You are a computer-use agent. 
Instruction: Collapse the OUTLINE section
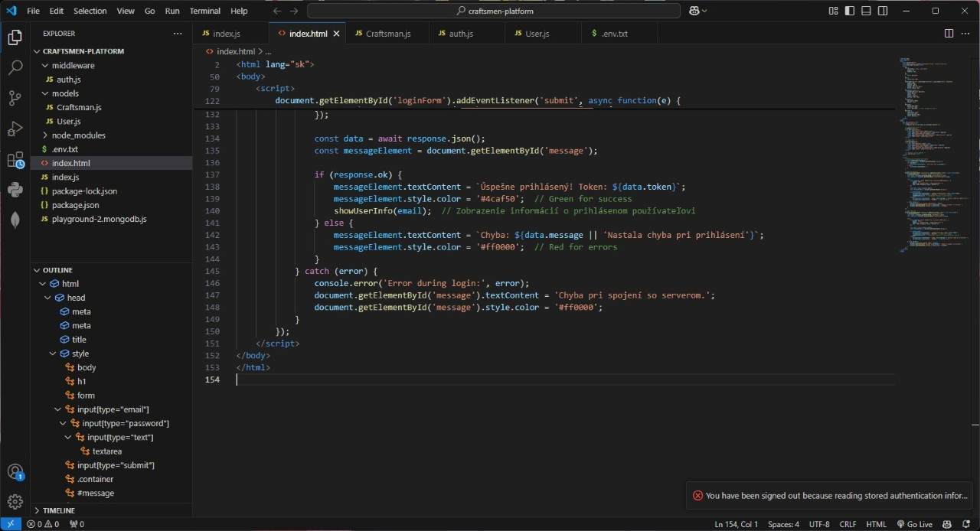[111, 270]
